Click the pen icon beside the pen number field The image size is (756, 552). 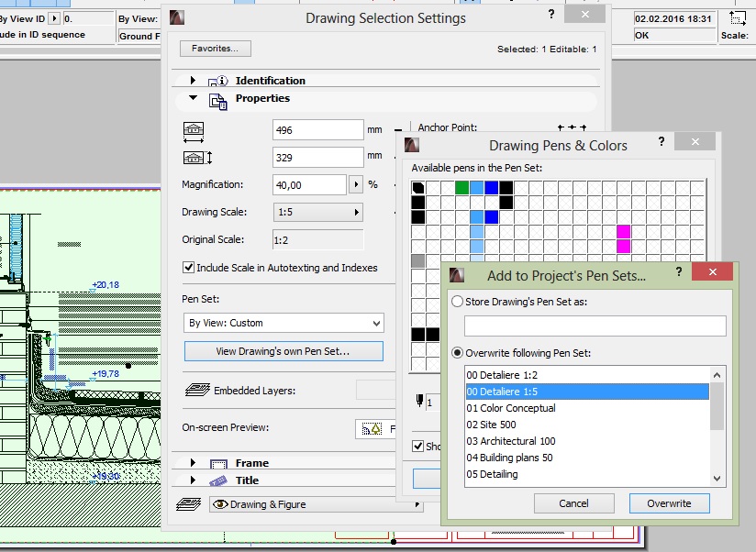pyautogui.click(x=419, y=400)
